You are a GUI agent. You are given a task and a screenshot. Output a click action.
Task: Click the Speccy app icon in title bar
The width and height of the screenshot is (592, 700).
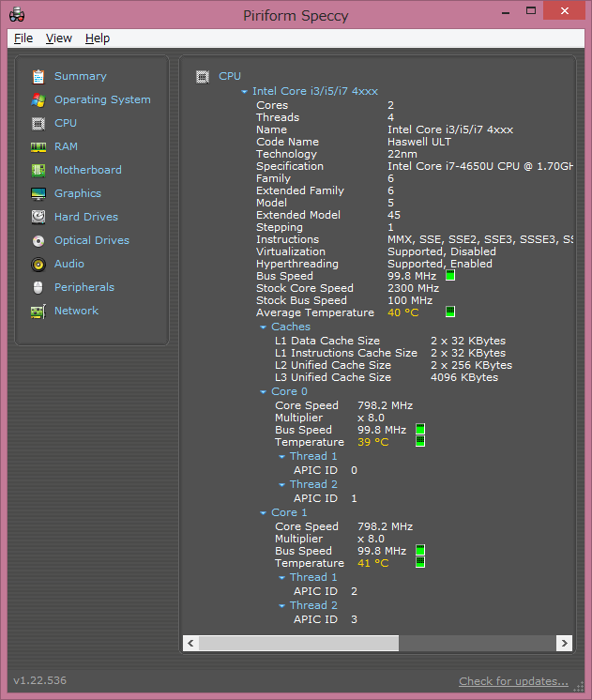pos(17,15)
